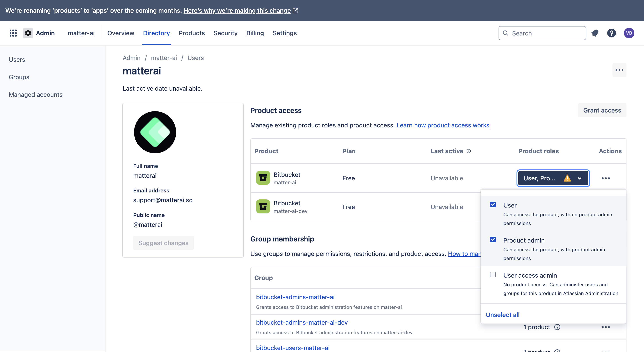
Task: Click the Admin gear icon
Action: click(x=28, y=33)
